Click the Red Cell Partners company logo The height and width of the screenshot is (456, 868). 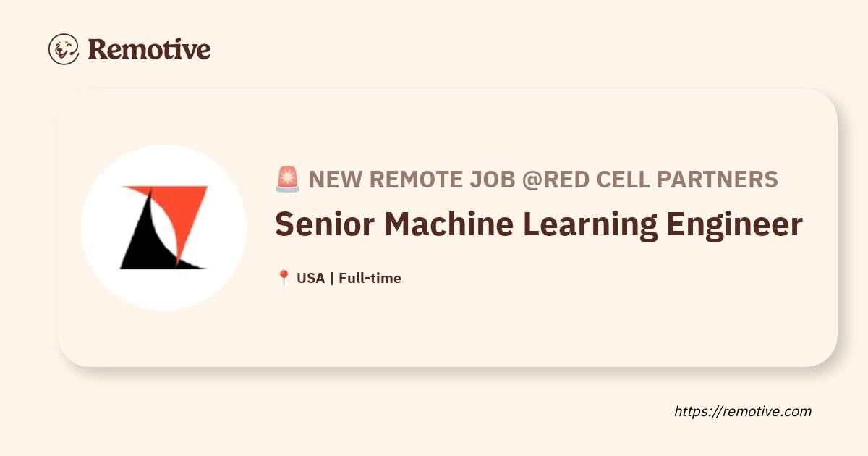tap(164, 227)
